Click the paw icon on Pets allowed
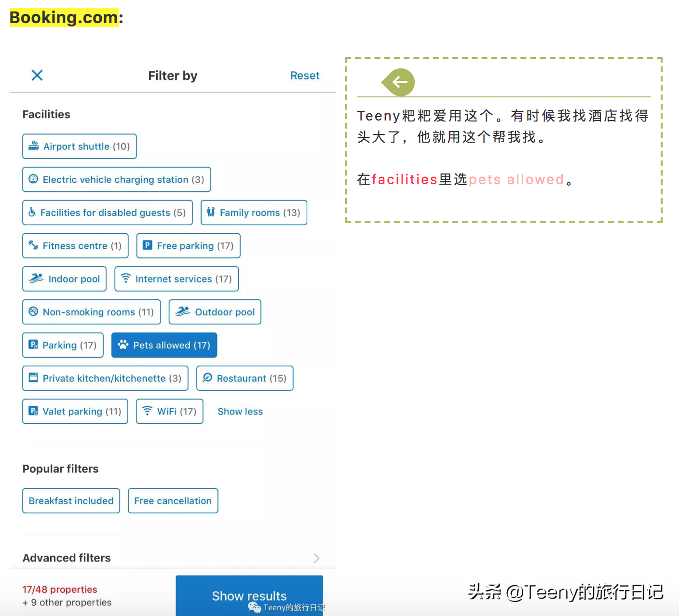 point(123,345)
